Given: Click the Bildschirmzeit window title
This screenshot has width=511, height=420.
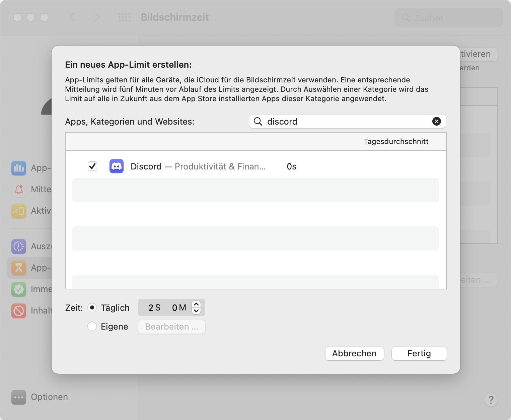Looking at the screenshot, I should [x=175, y=17].
